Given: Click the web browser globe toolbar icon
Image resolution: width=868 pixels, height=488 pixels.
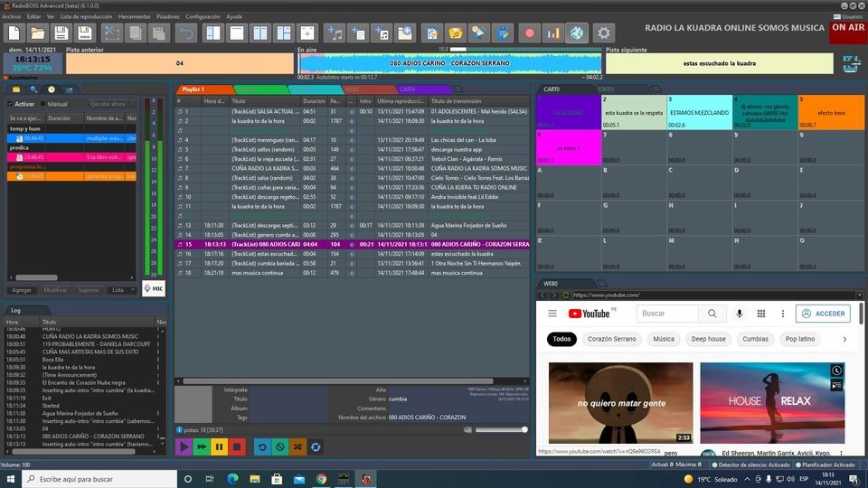Looking at the screenshot, I should point(578,33).
